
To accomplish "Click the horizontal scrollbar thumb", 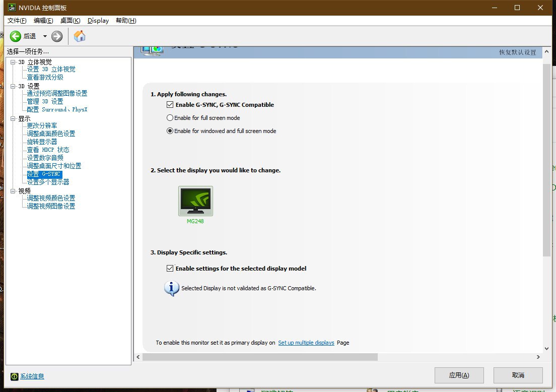I will click(x=260, y=357).
